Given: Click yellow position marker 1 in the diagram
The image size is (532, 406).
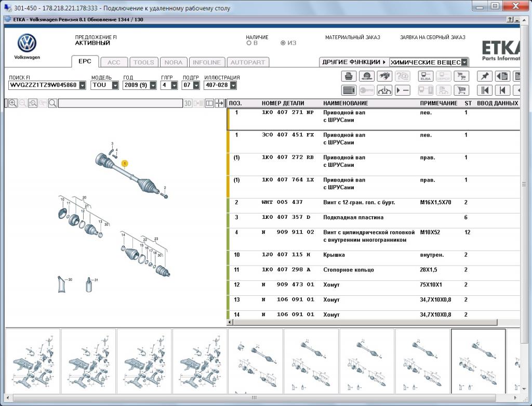Looking at the screenshot, I should [x=125, y=164].
